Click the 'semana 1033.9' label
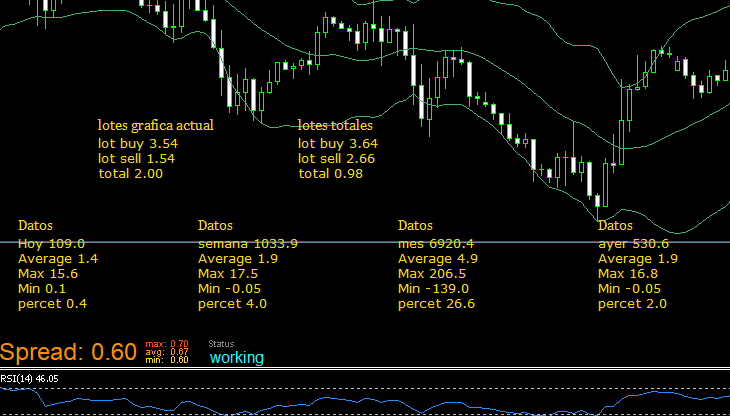This screenshot has height=416, width=730. click(x=248, y=243)
